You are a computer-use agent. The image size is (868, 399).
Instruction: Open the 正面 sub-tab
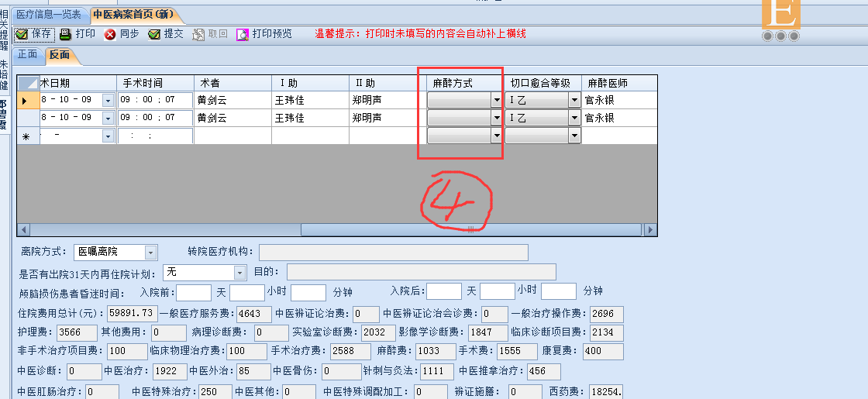[28, 54]
